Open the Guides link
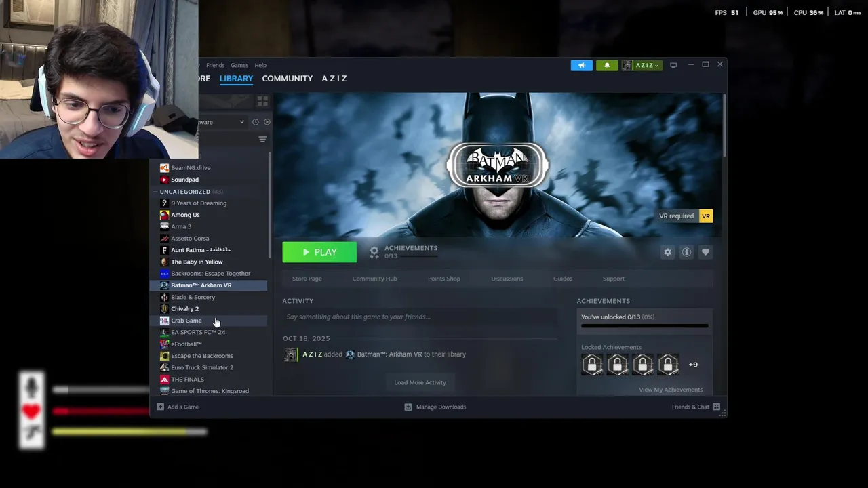The width and height of the screenshot is (868, 488). (x=563, y=279)
